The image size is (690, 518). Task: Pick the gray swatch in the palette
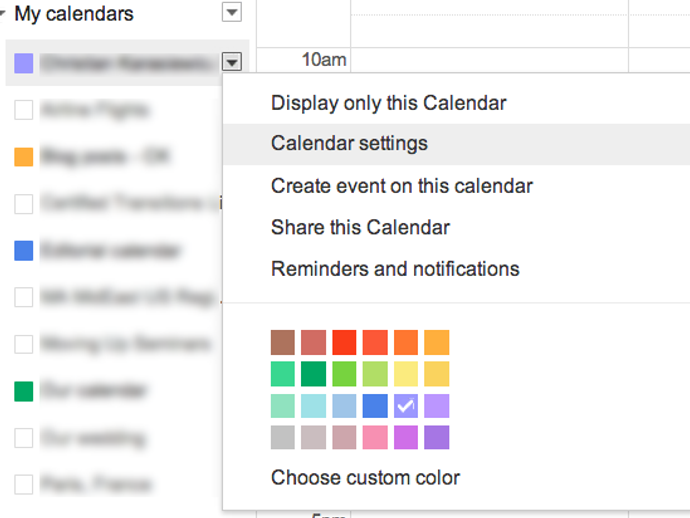283,437
